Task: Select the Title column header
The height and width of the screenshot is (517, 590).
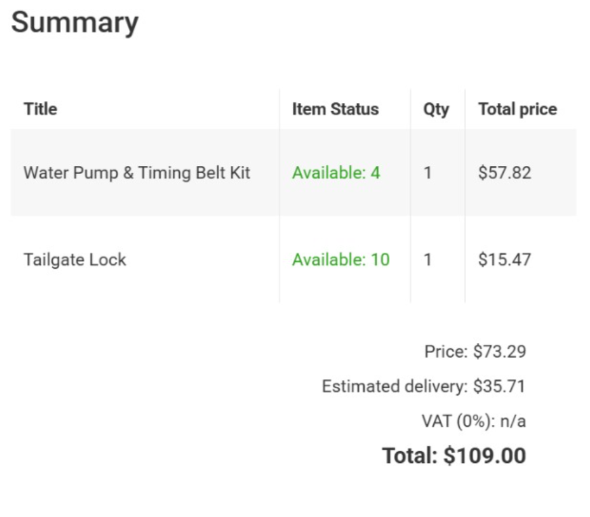Action: click(x=40, y=109)
